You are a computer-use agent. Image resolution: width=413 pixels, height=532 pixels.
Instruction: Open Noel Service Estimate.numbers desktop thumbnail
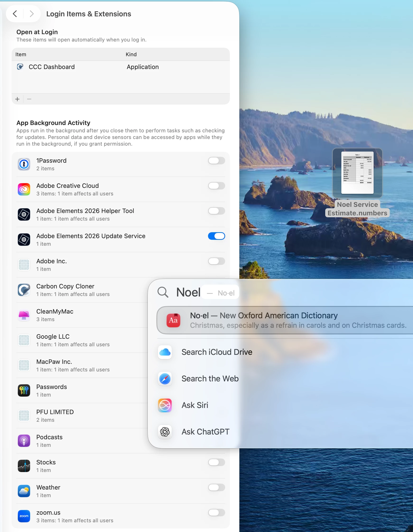click(357, 173)
